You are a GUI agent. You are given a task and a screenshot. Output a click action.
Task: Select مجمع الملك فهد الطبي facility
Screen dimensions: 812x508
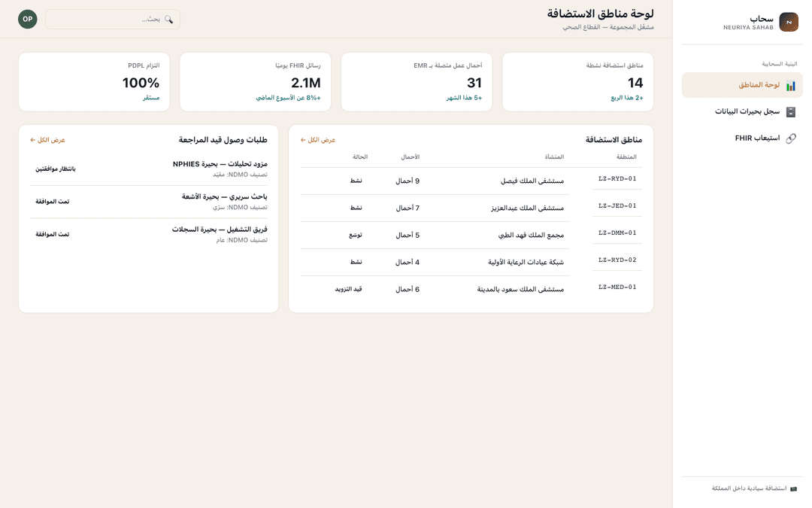coord(532,235)
